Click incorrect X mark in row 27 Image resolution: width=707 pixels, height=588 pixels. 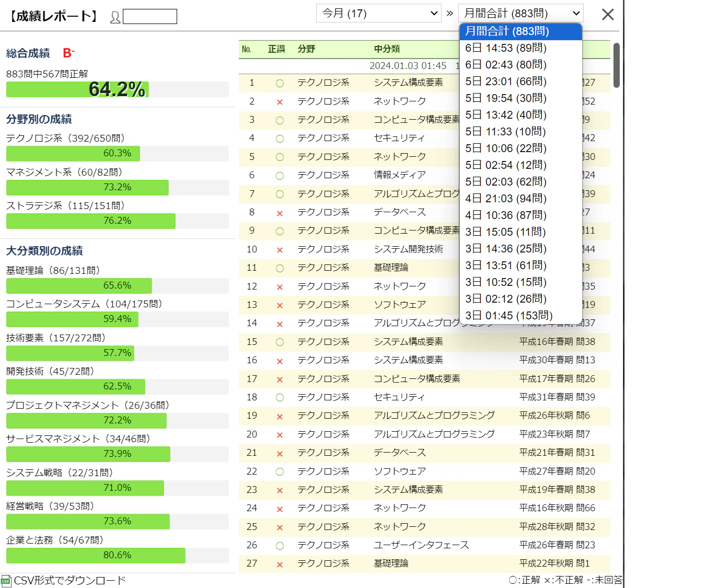point(280,564)
